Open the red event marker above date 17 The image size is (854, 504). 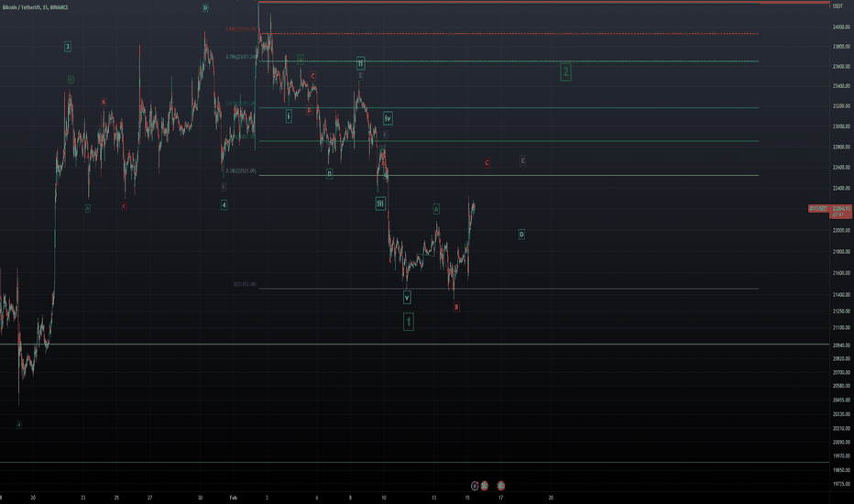click(x=500, y=486)
